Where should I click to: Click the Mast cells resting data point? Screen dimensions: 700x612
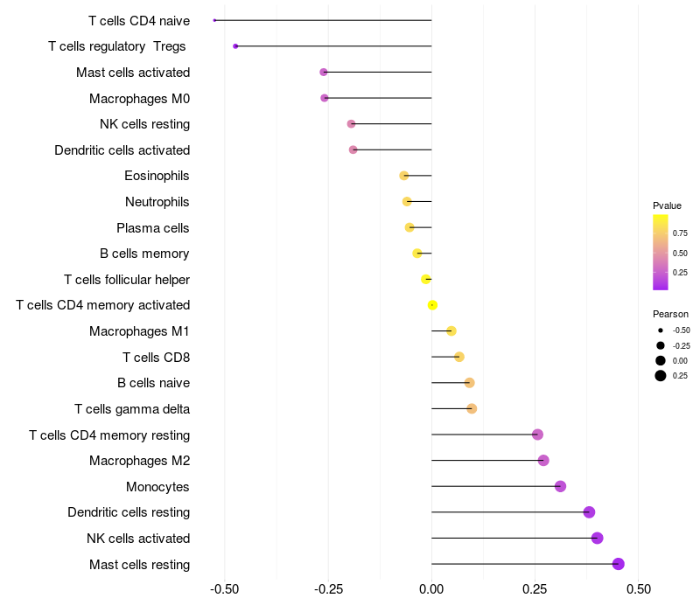pos(619,564)
